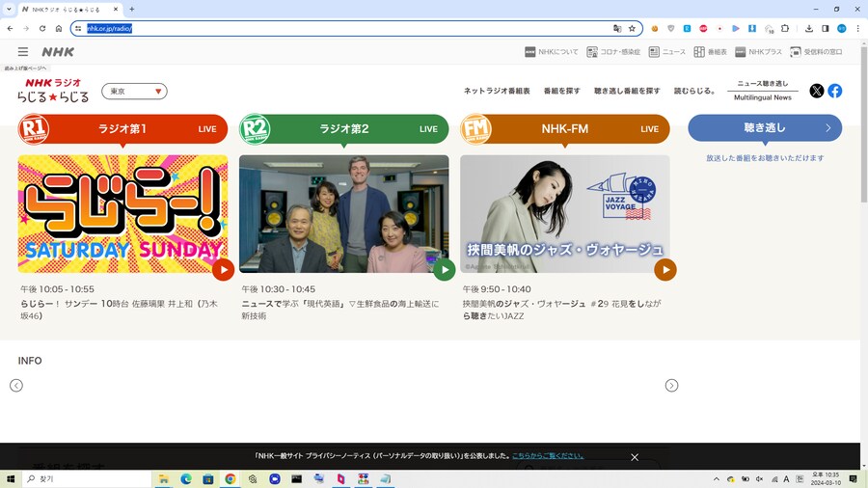Open a new browser tab
The image size is (868, 488).
click(132, 9)
